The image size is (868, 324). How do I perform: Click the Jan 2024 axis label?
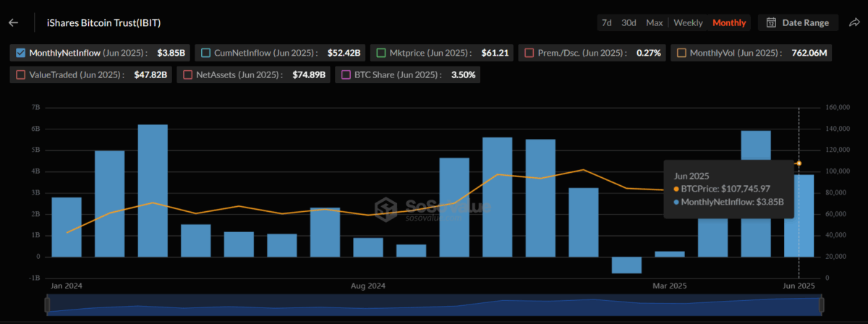pos(67,286)
